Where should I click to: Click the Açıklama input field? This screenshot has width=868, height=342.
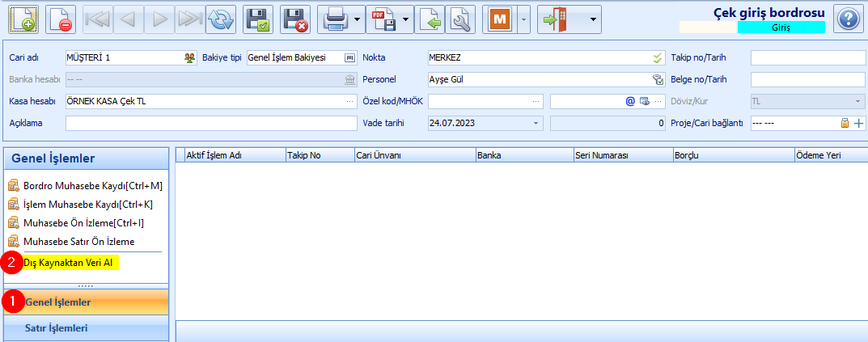point(211,124)
